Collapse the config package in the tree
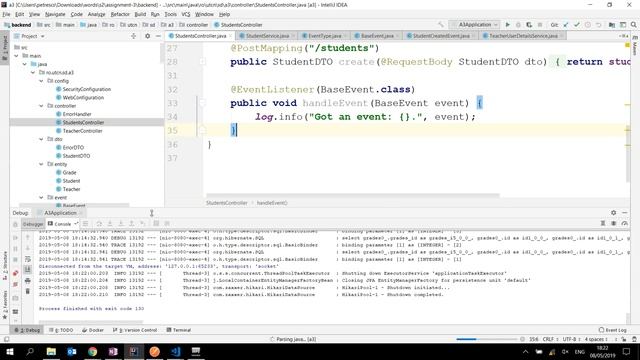Image resolution: width=640 pixels, height=360 pixels. pos(41,81)
